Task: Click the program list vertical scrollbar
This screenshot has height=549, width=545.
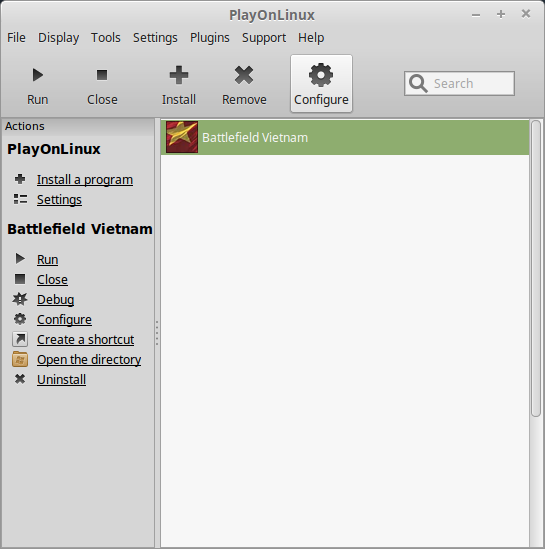Action: [x=536, y=268]
